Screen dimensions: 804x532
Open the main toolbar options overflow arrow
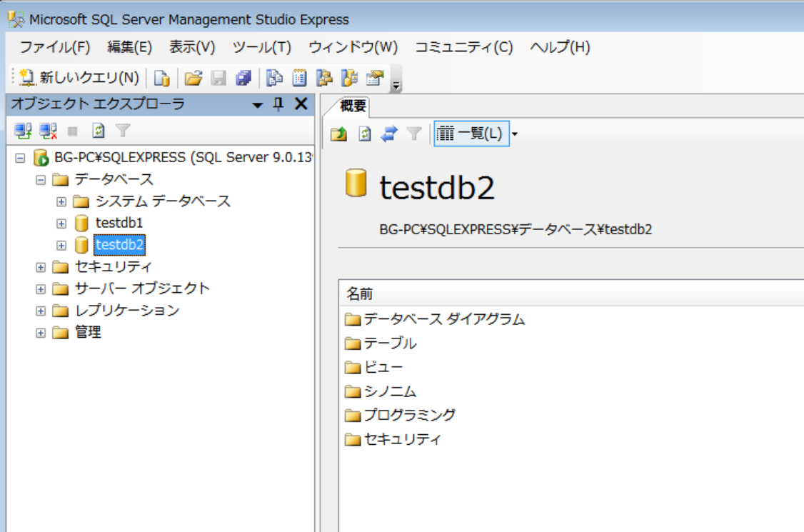point(396,86)
